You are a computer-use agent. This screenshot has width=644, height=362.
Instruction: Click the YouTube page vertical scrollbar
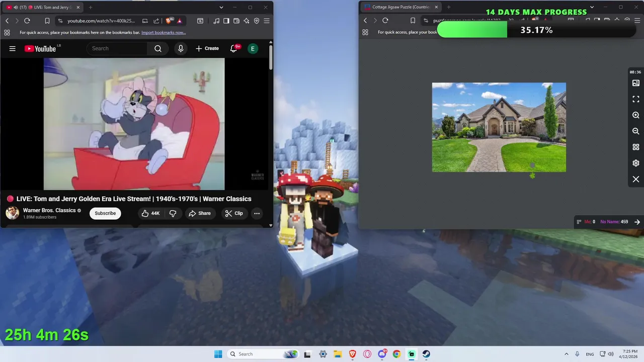click(271, 58)
